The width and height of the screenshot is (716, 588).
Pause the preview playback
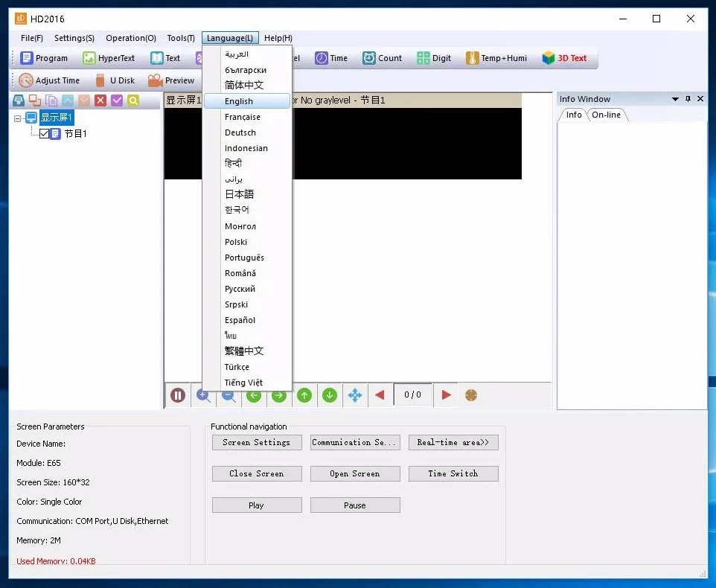pyautogui.click(x=178, y=395)
